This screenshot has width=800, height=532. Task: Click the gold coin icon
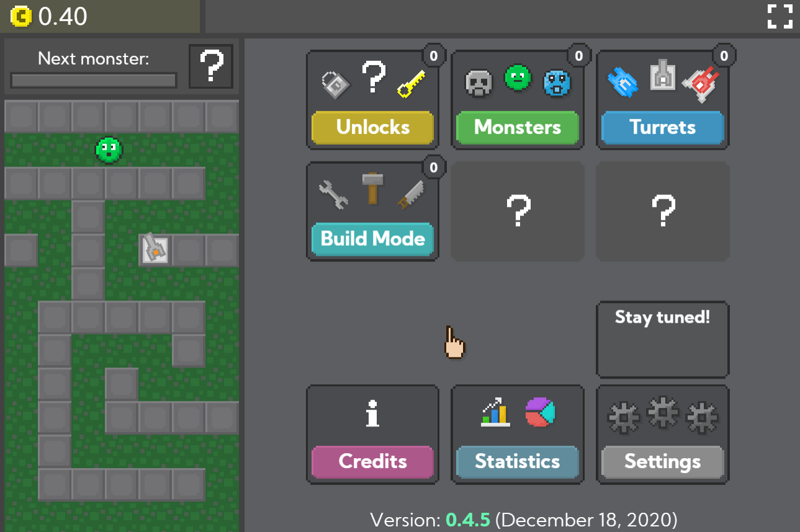click(21, 17)
